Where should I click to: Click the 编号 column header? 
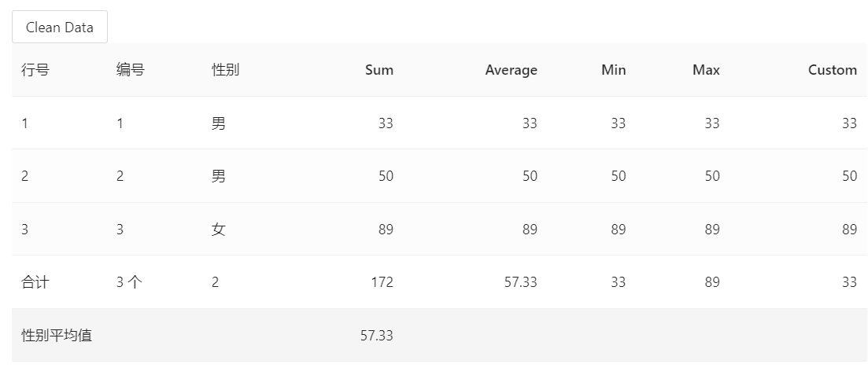[131, 70]
